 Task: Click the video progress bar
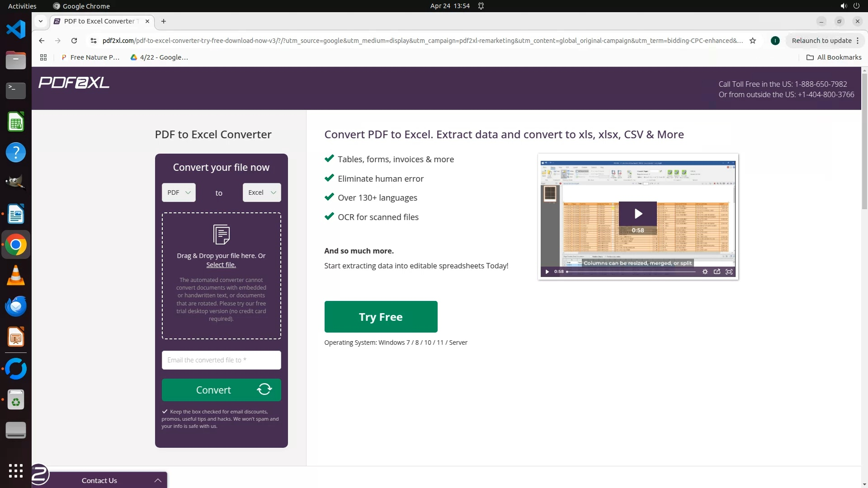(x=631, y=272)
